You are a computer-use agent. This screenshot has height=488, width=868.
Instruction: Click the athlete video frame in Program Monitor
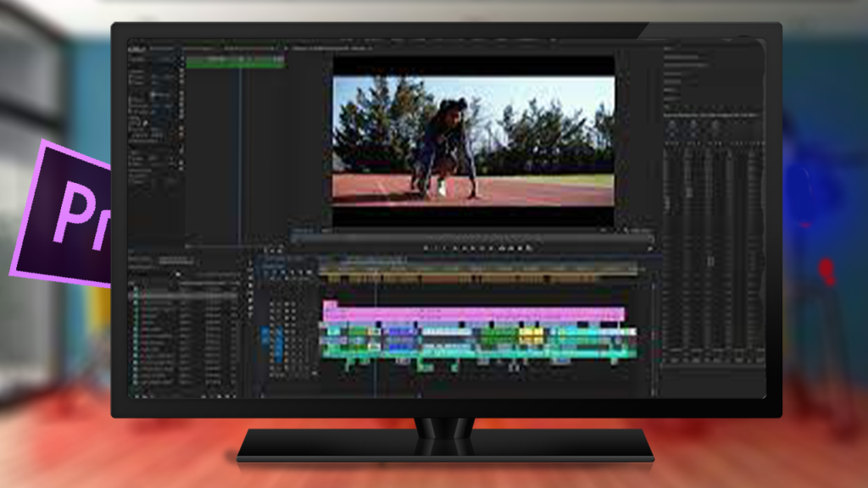tap(473, 141)
